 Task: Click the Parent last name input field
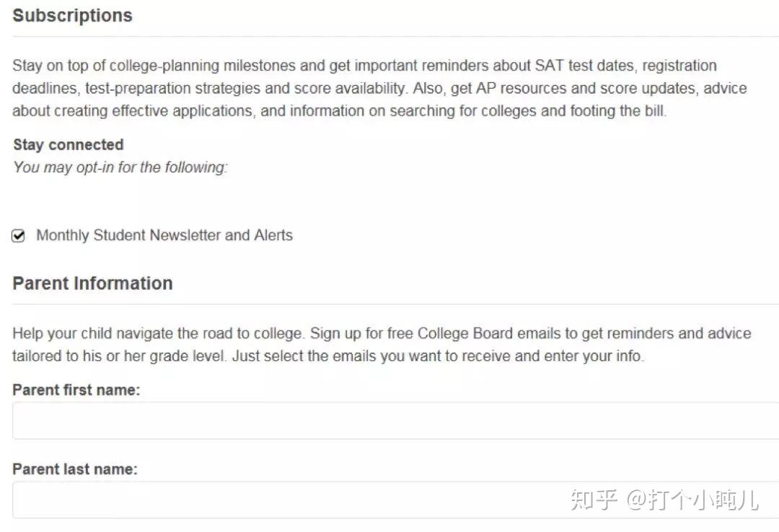389,500
